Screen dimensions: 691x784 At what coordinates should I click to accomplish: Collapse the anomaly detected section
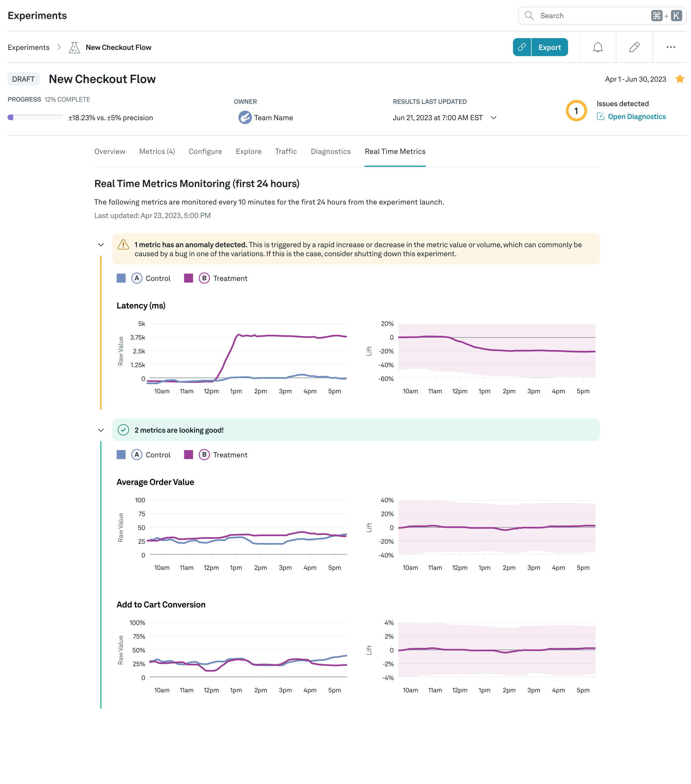tap(101, 245)
